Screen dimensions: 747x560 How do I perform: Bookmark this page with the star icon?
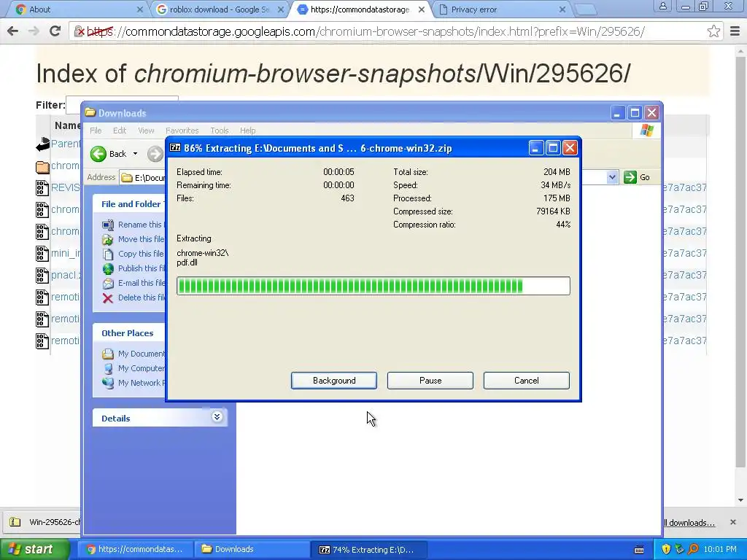[x=713, y=31]
